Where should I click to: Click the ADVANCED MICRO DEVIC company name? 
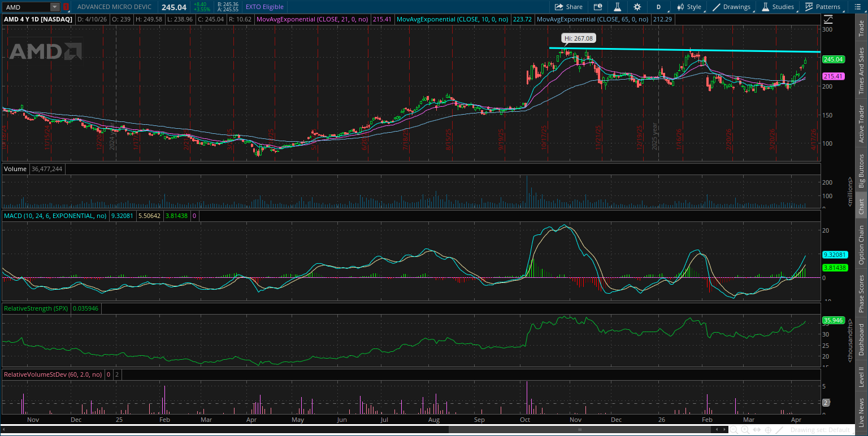click(x=115, y=7)
